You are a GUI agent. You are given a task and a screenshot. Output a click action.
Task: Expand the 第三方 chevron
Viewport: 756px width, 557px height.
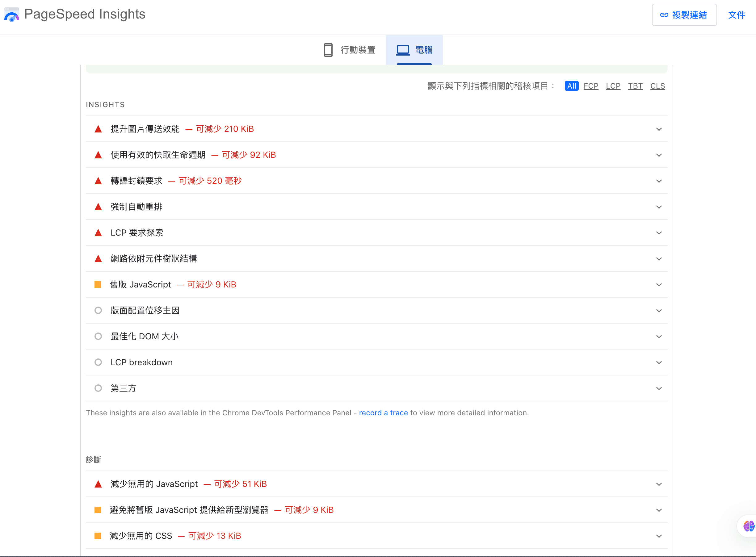[659, 389]
